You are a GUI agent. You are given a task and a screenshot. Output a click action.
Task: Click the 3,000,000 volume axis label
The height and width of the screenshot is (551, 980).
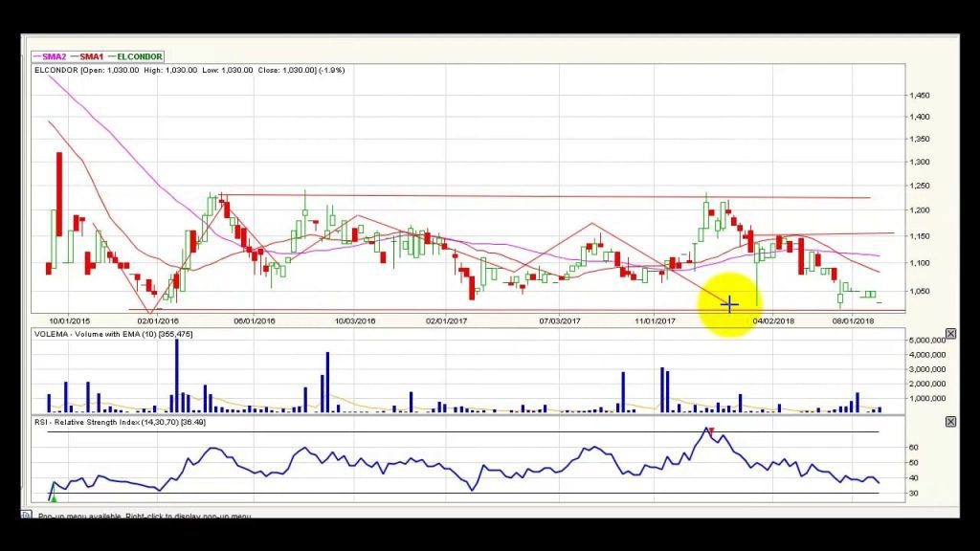926,369
